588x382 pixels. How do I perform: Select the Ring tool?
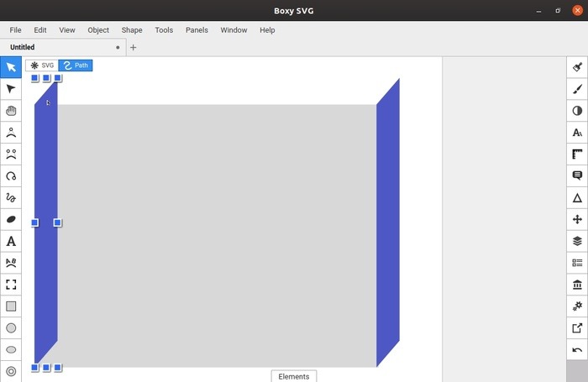click(x=11, y=371)
